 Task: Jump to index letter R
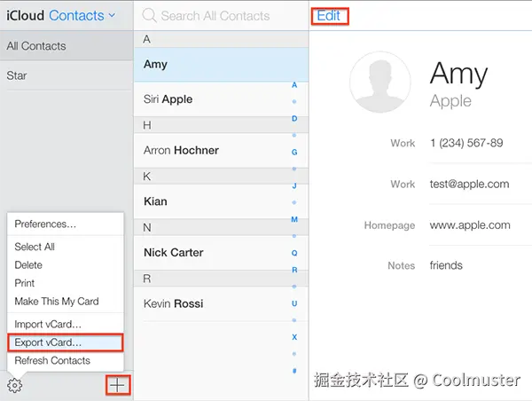tap(294, 270)
